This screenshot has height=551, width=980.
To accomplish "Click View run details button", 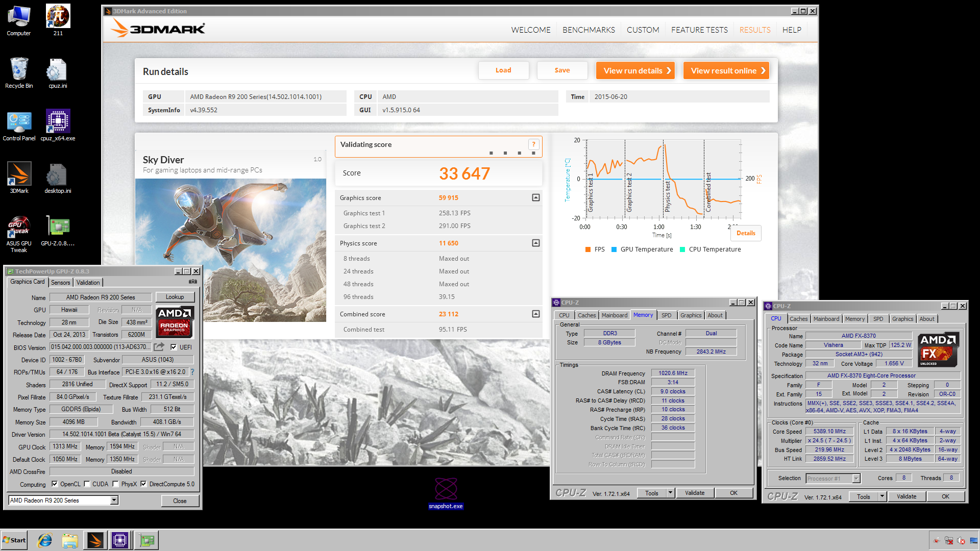I will 635,70.
